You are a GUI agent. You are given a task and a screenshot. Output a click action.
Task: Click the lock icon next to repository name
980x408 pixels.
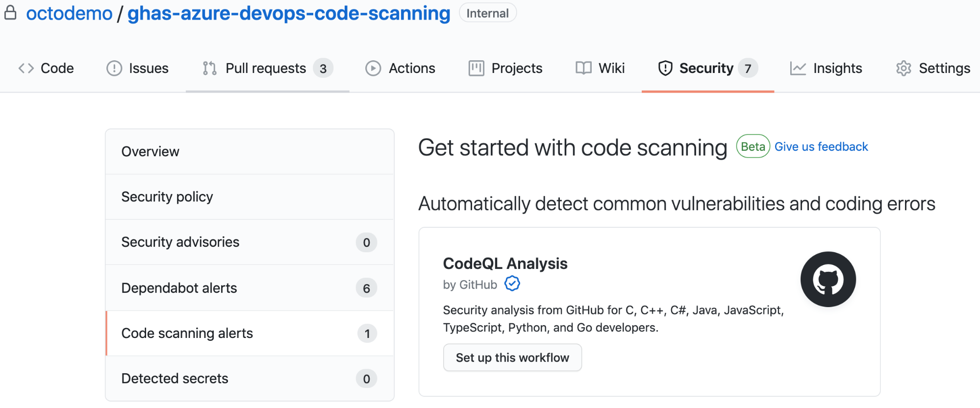[11, 13]
